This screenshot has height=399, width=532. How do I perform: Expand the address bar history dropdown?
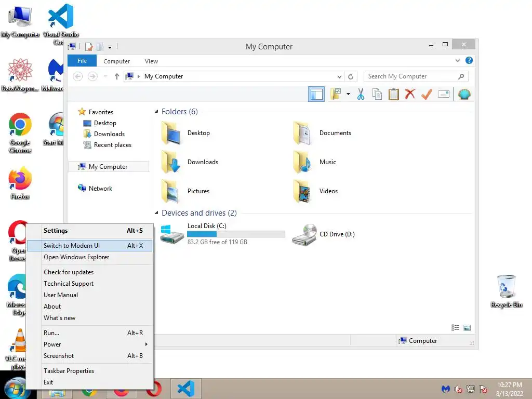pyautogui.click(x=339, y=76)
